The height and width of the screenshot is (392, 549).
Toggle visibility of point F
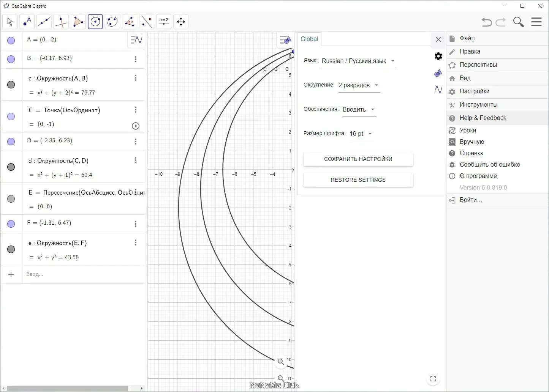pos(11,224)
